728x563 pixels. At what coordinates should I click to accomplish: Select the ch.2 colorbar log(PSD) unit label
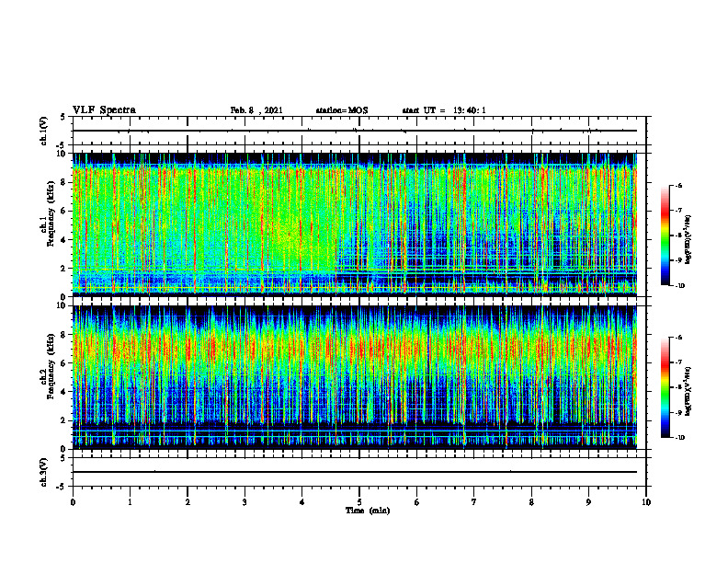coord(688,391)
